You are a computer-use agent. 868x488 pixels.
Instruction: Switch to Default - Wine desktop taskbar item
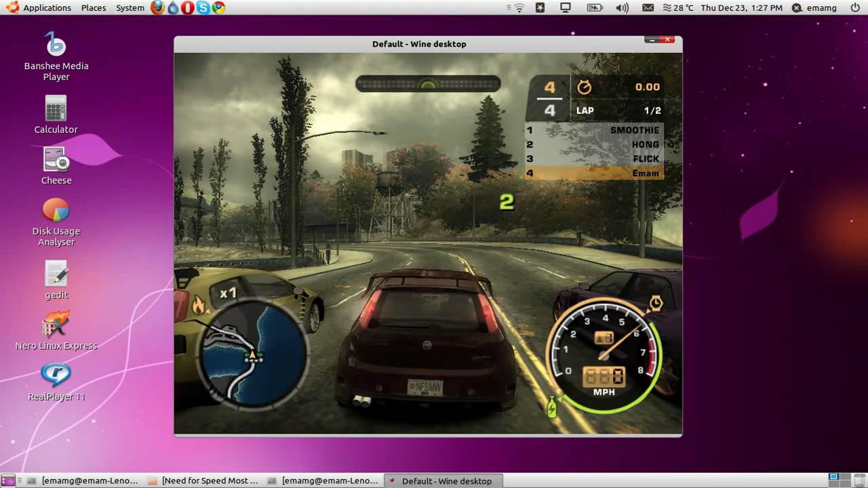(x=444, y=481)
